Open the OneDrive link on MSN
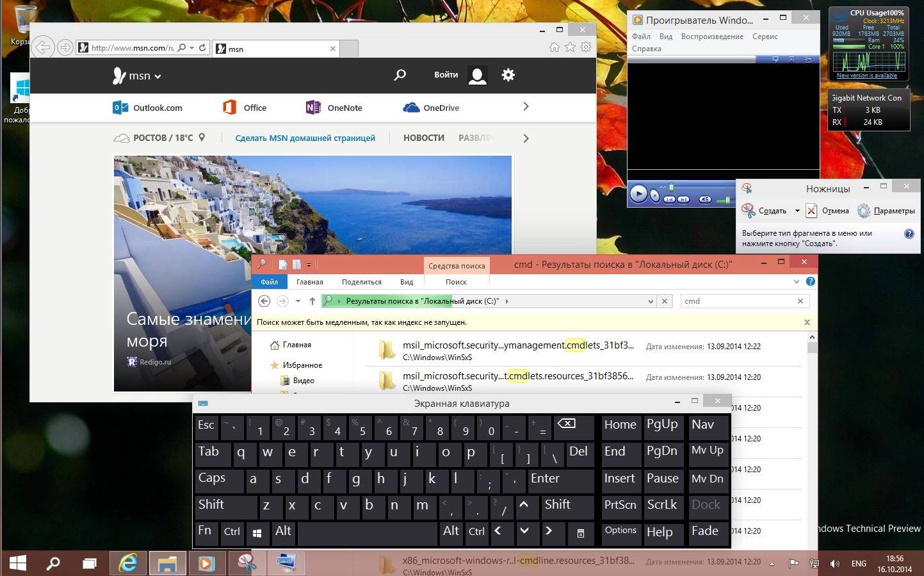This screenshot has width=924, height=576. (431, 108)
